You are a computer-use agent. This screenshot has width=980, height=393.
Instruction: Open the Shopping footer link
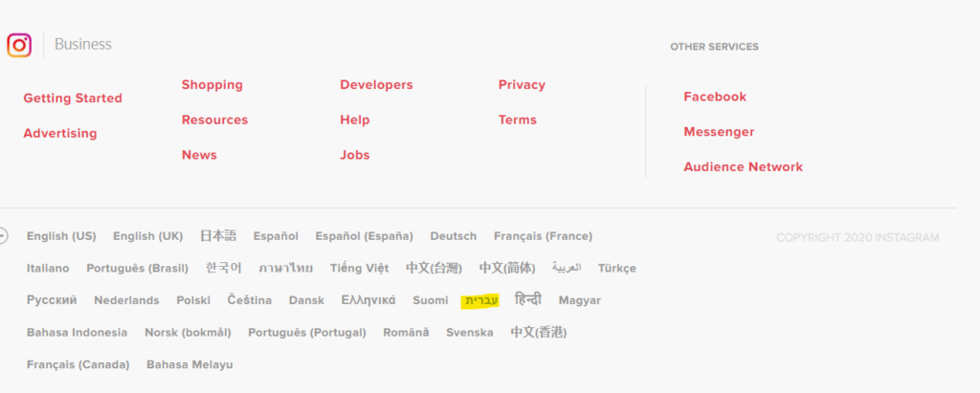(212, 84)
